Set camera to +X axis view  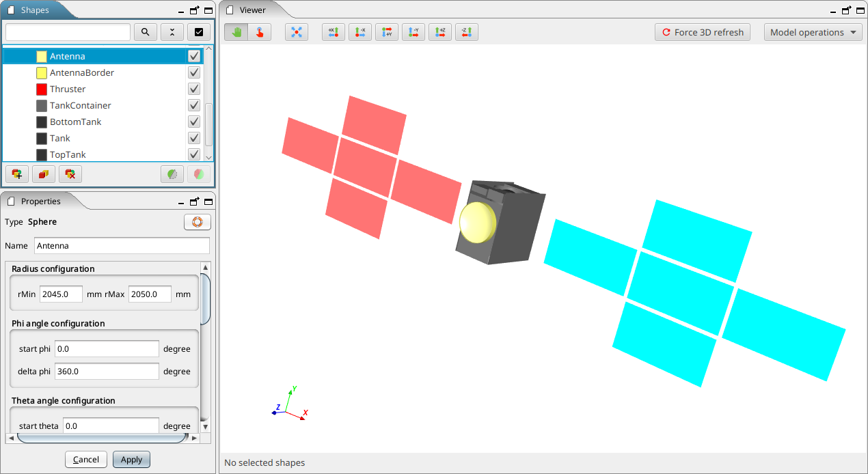(x=334, y=31)
